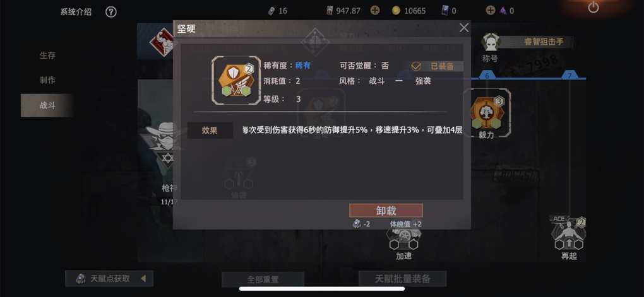The image size is (644, 297).
Task: Open the system introduction help question mark
Action: [x=111, y=12]
